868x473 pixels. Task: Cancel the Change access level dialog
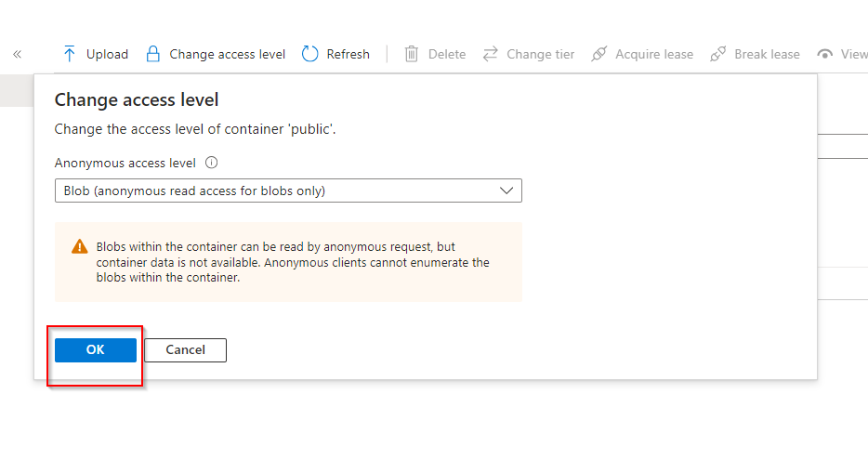click(185, 349)
